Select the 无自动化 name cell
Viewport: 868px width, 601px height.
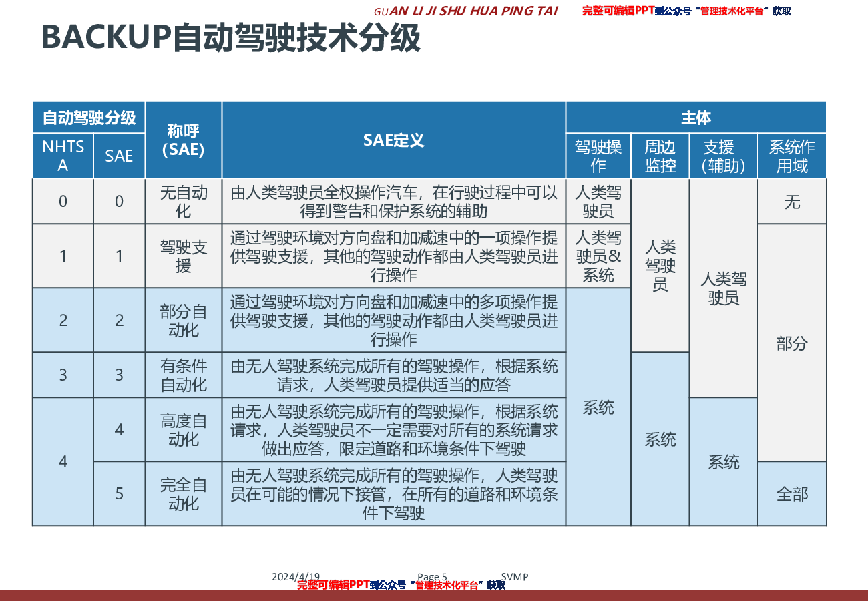(x=183, y=201)
